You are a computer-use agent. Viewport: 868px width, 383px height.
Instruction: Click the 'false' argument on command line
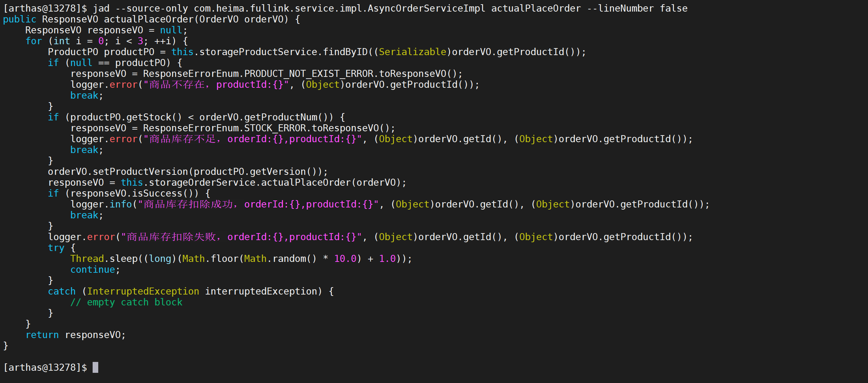[x=674, y=8]
